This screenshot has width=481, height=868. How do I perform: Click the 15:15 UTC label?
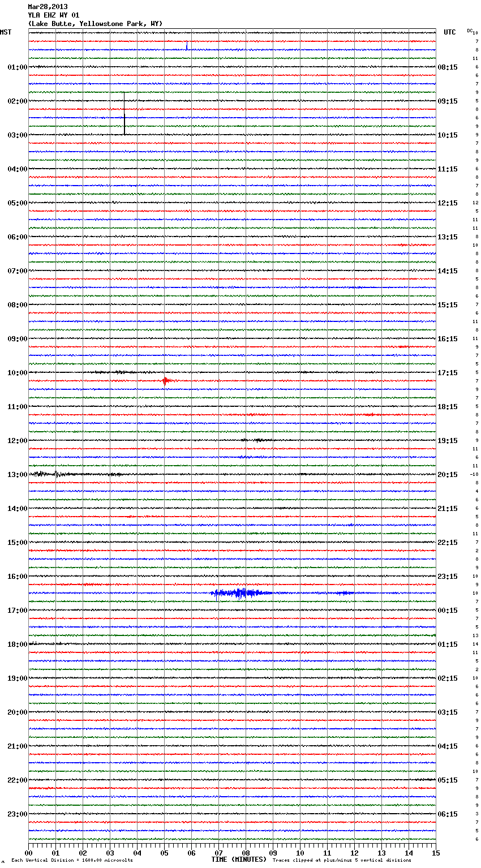[x=448, y=305]
